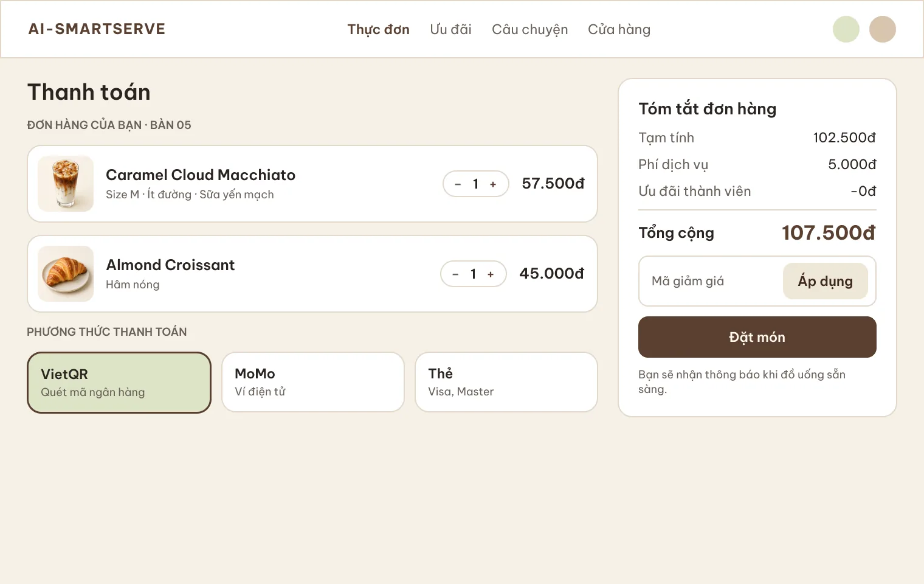Increase Almond Croissant quantity

point(491,274)
